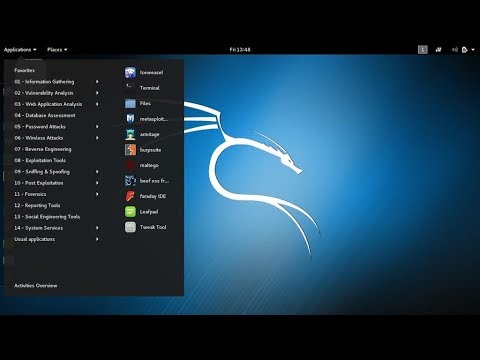Viewport: 480px width, 360px height.
Task: Expand 01 - Information Gathering submenu arrow
Action: (x=97, y=82)
